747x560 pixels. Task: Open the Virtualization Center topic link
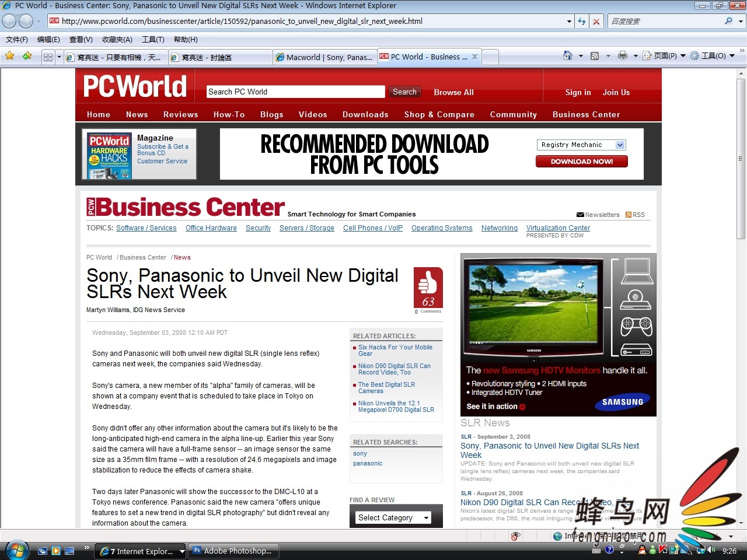(558, 228)
